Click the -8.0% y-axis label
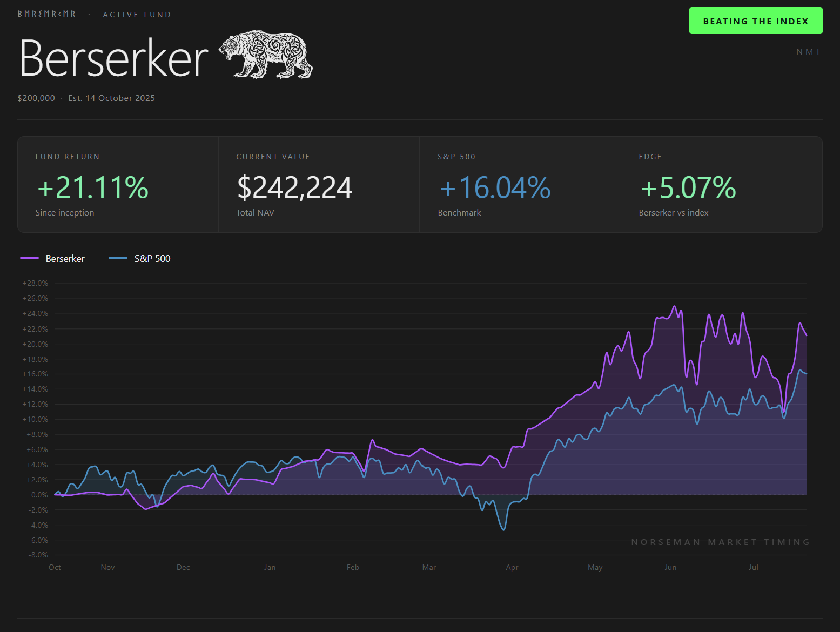 coord(38,555)
